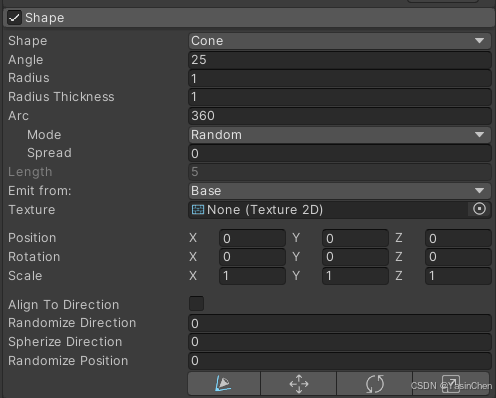Click the Position X input field
Viewport: 496px width, 398px height.
(252, 238)
